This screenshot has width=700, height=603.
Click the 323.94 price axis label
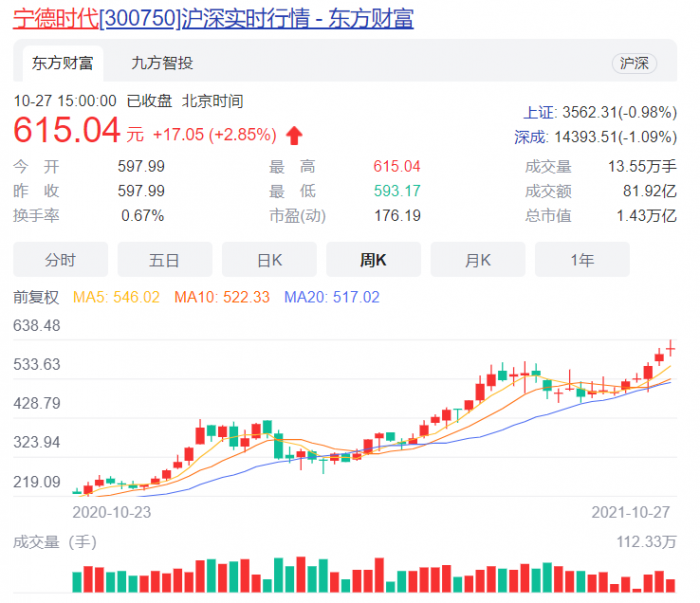pos(37,442)
